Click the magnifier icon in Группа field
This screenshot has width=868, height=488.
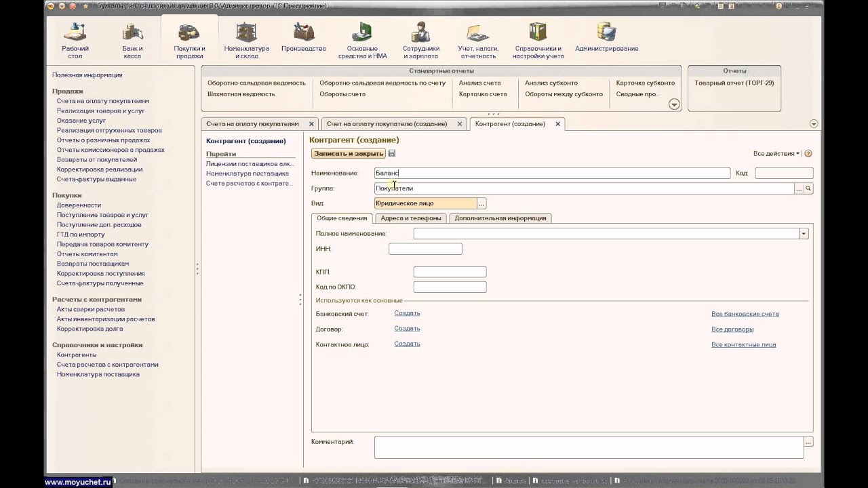(808, 188)
